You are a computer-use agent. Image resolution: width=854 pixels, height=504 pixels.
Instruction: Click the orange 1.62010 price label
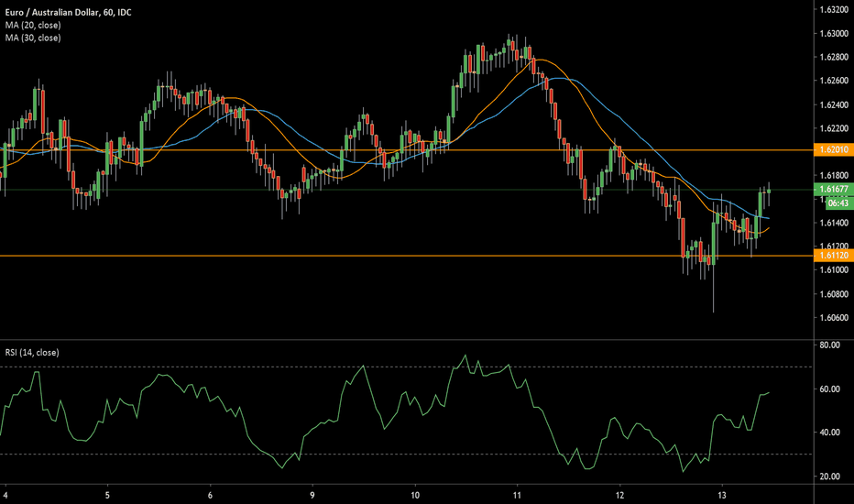coord(834,149)
